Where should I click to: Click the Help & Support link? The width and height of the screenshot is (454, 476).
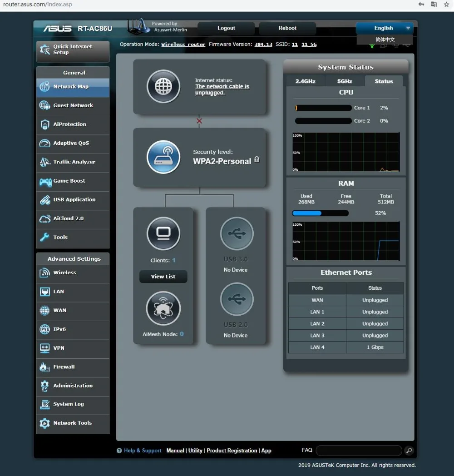143,451
